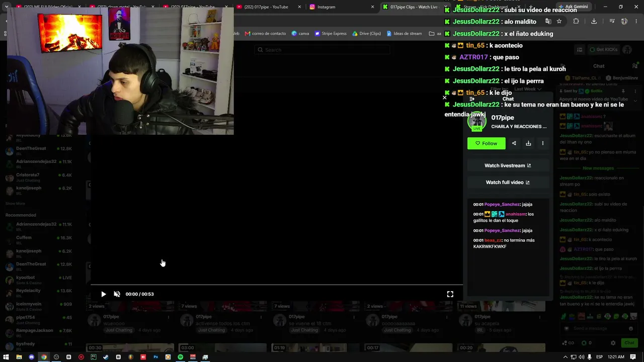Click the ESP language indicator

tap(599, 357)
